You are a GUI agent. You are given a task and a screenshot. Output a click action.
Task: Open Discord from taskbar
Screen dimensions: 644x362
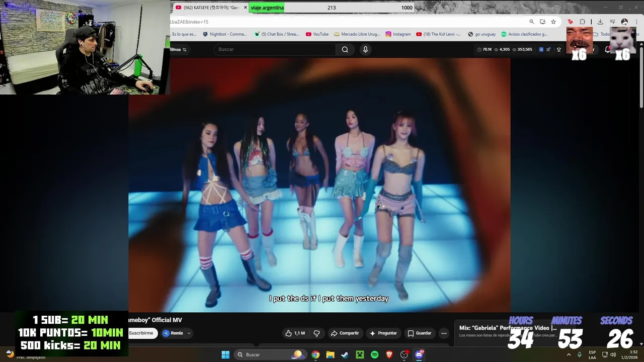click(x=419, y=354)
